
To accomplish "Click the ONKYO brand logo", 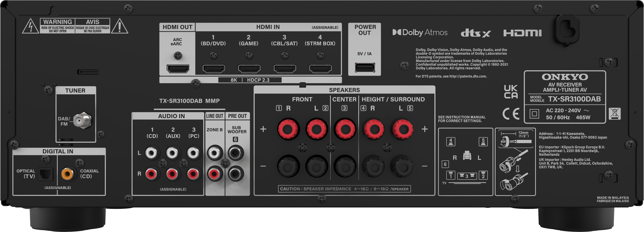I will [565, 77].
